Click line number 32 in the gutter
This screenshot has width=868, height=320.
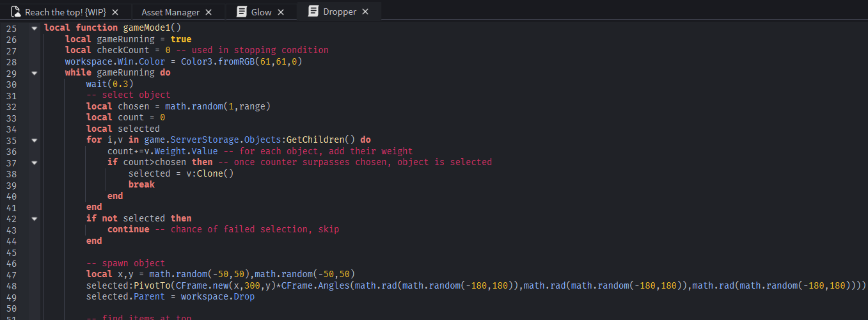(x=11, y=106)
